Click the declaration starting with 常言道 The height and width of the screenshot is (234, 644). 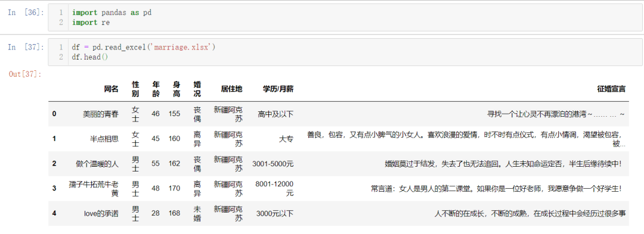pos(497,189)
